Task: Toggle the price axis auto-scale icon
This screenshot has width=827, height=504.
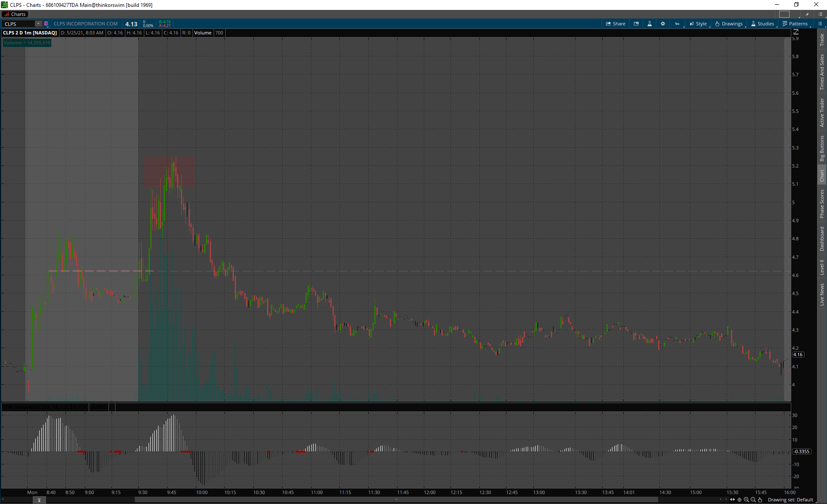Action: [x=796, y=32]
